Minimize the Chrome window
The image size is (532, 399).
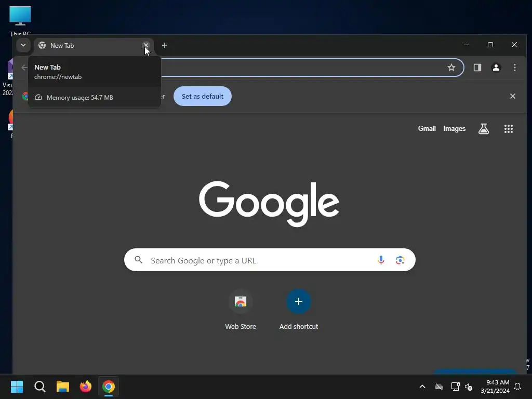[x=467, y=45]
